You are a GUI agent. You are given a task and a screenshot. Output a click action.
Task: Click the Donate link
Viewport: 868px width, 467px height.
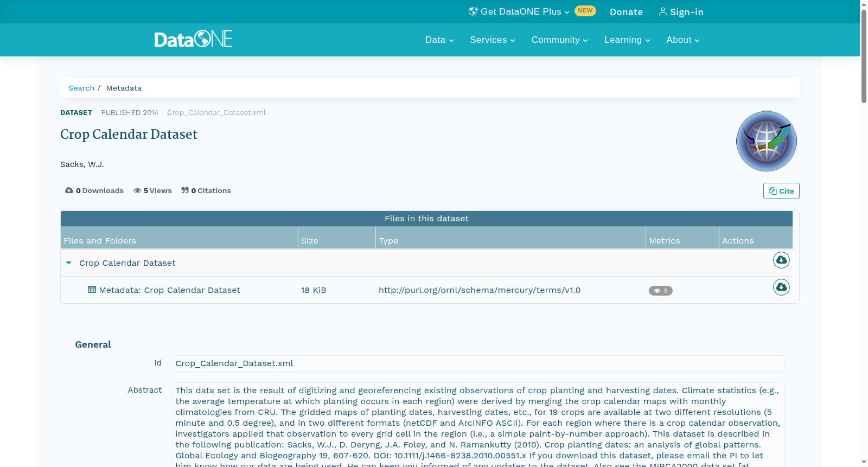(626, 12)
